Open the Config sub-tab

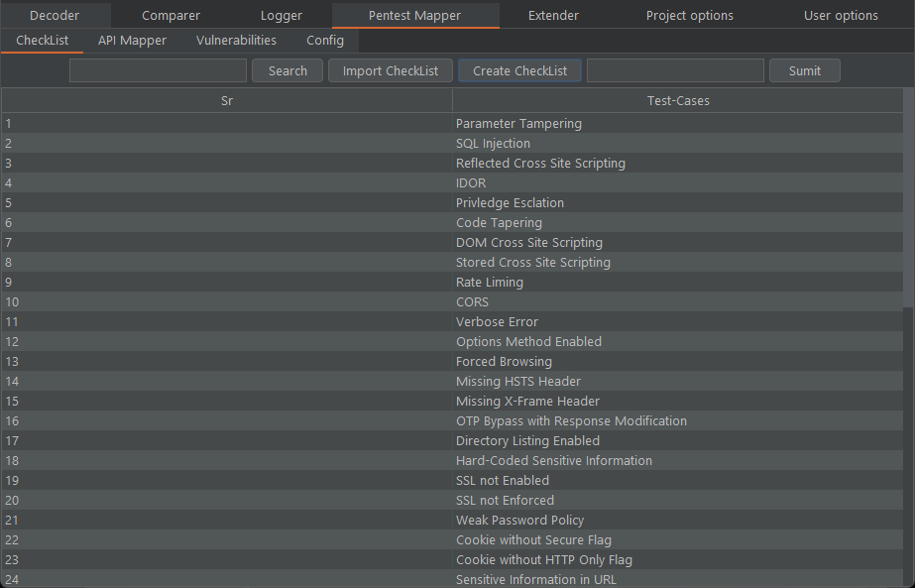[x=325, y=41]
